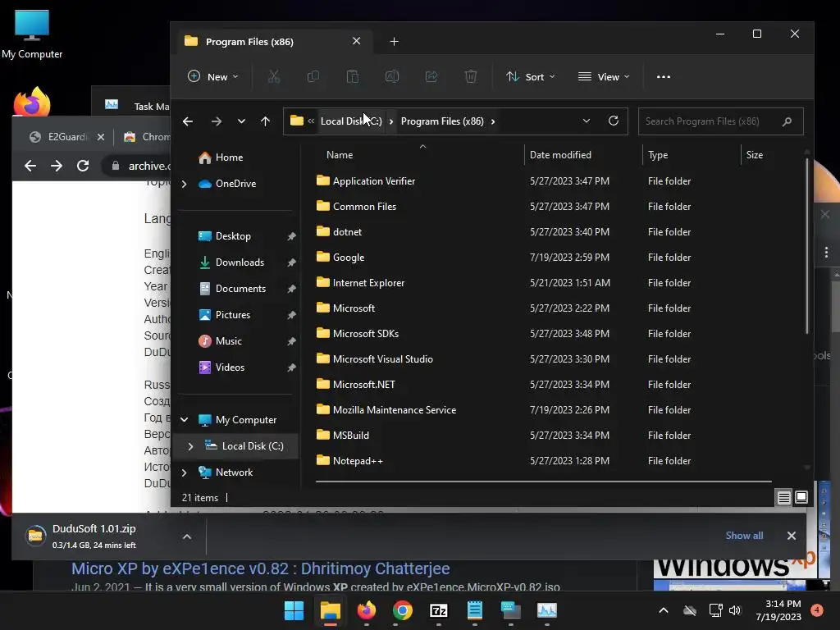Viewport: 840px width, 630px height.
Task: Switch to the E2Guardian Chrome tab
Action: point(66,137)
